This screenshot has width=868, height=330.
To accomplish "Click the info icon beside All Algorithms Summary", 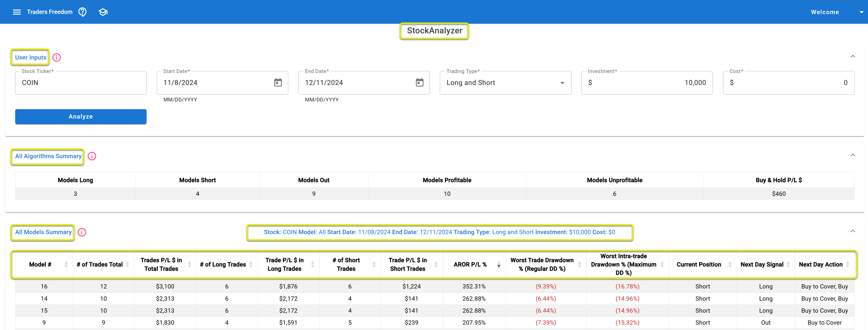I will coord(92,156).
